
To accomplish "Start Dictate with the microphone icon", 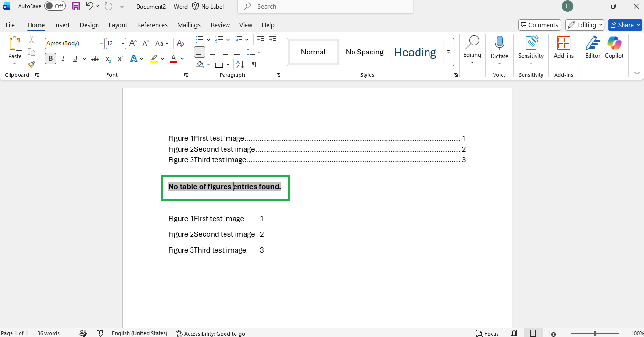I will (500, 43).
